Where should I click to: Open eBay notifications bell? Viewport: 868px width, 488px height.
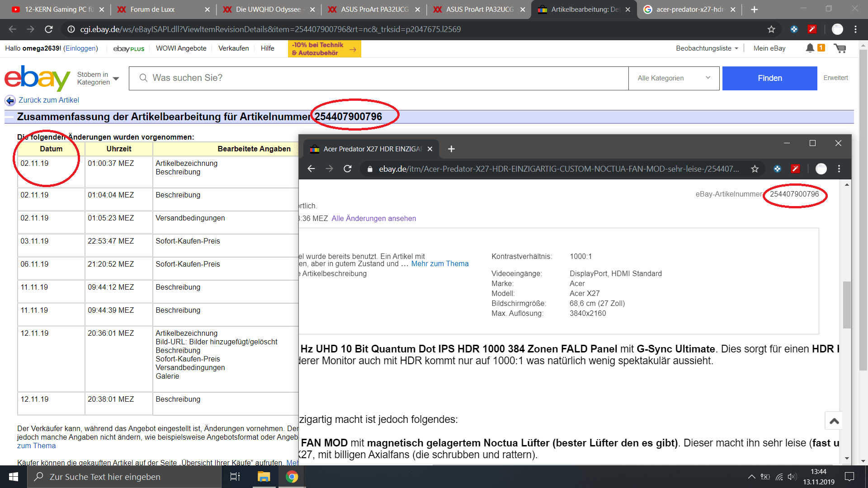[810, 48]
